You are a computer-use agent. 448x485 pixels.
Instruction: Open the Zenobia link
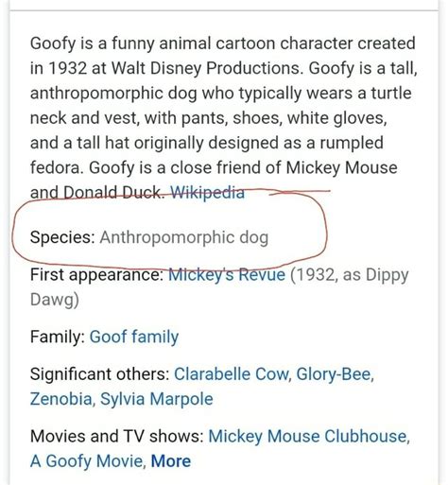[x=61, y=399]
